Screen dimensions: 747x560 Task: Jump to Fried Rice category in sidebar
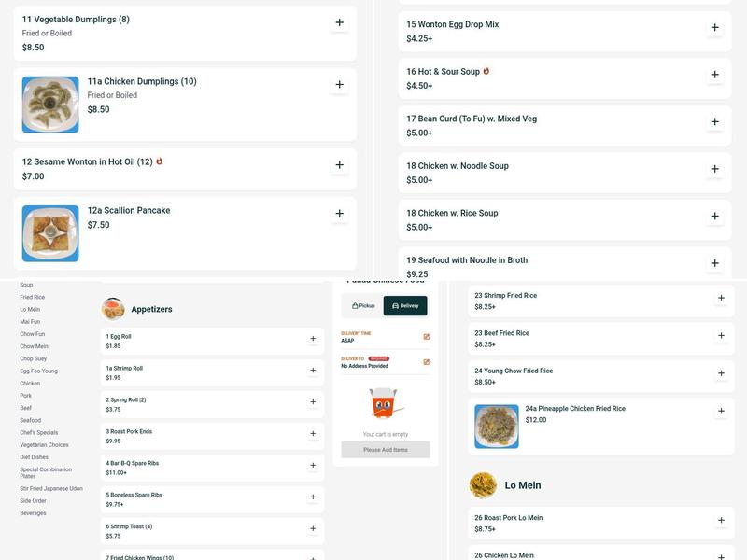click(33, 297)
